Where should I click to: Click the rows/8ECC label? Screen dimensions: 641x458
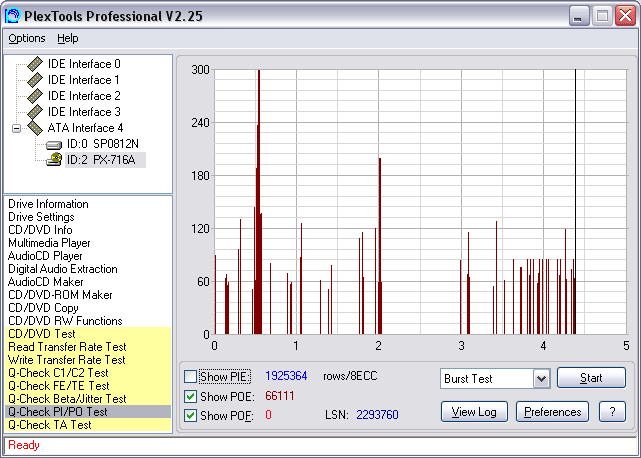point(350,376)
